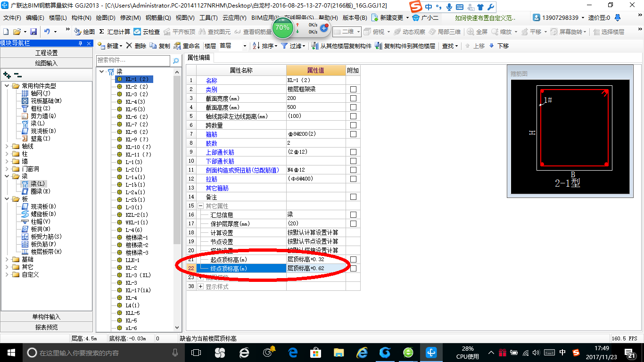Open the 新建 dropdown arrow
The image size is (644, 362).
tap(121, 46)
